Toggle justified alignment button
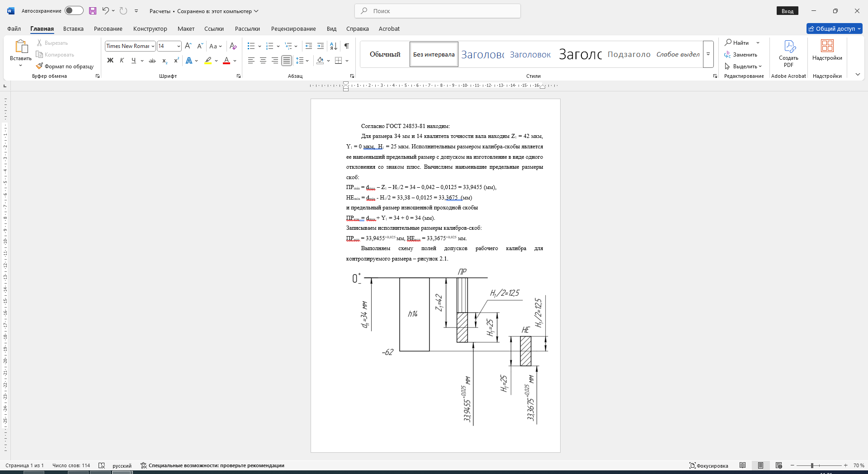This screenshot has height=474, width=868. click(x=287, y=61)
